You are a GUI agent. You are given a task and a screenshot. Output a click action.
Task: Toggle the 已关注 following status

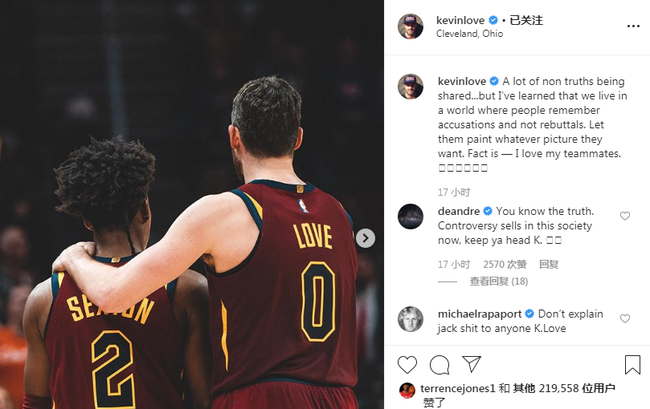[x=526, y=20]
